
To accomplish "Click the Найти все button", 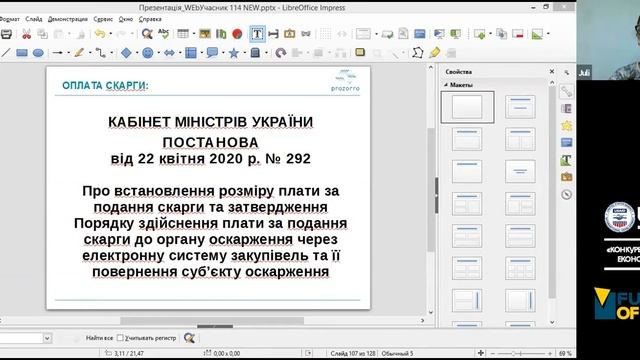I will point(99,338).
